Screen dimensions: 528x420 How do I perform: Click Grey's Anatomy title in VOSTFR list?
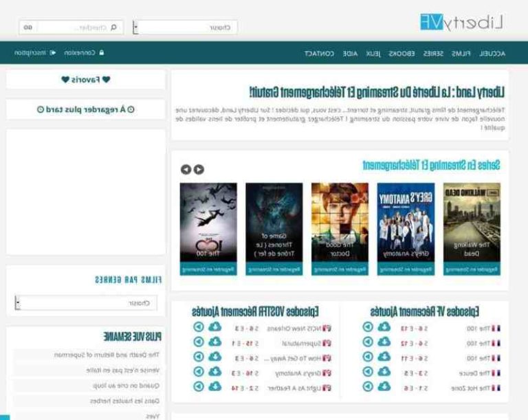298,373
